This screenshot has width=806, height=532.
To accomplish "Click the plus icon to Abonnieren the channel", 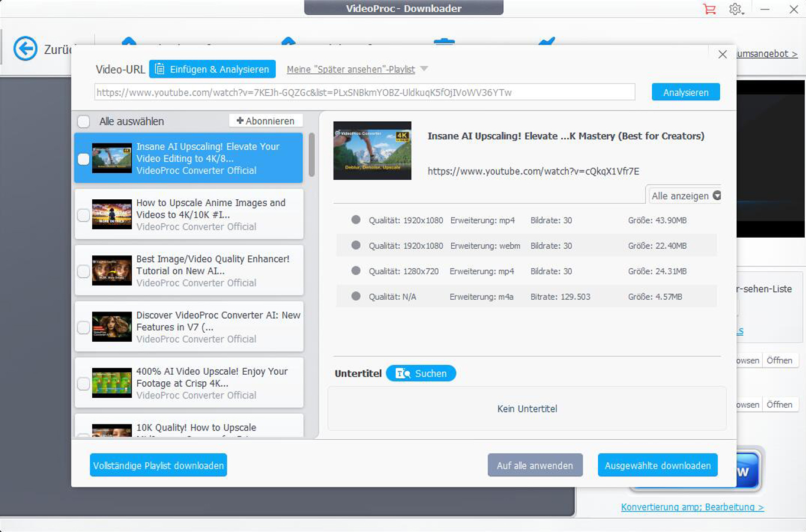I will click(241, 121).
